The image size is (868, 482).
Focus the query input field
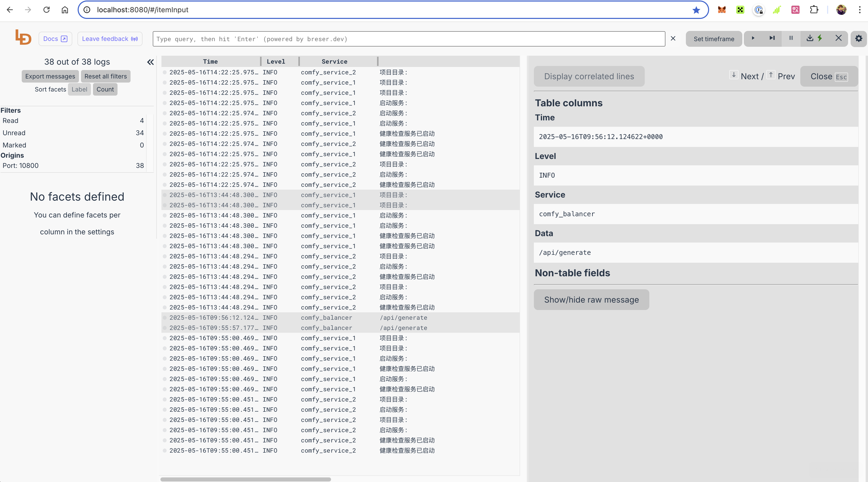pos(409,39)
